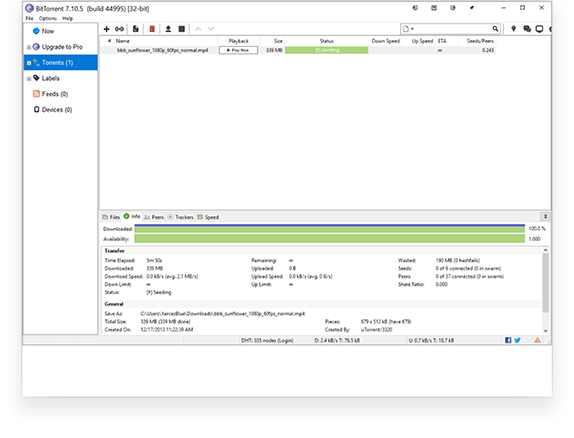The height and width of the screenshot is (438, 574).
Task: Open the Options menu
Action: [48, 18]
